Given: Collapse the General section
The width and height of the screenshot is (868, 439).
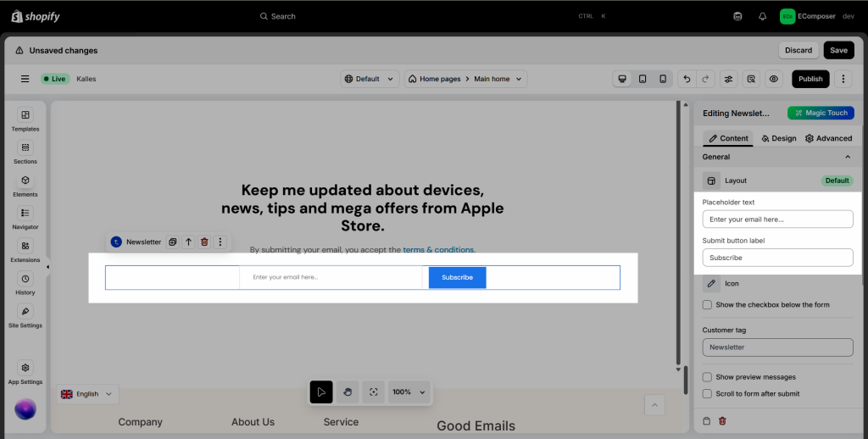Looking at the screenshot, I should [x=847, y=157].
